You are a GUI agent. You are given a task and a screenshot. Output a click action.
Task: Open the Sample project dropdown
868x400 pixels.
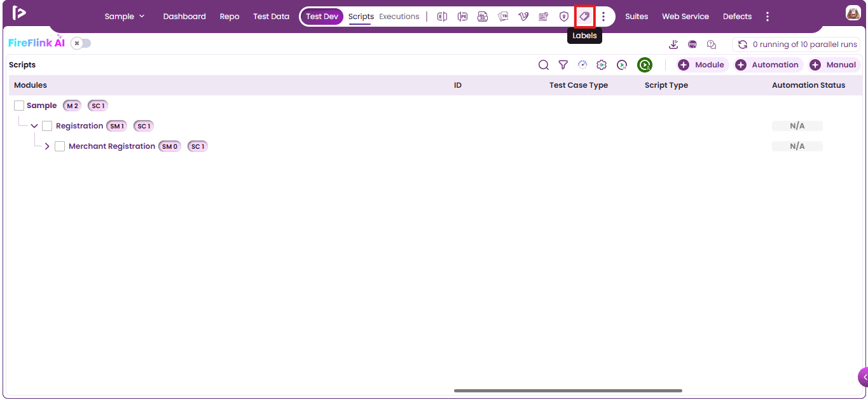coord(125,17)
